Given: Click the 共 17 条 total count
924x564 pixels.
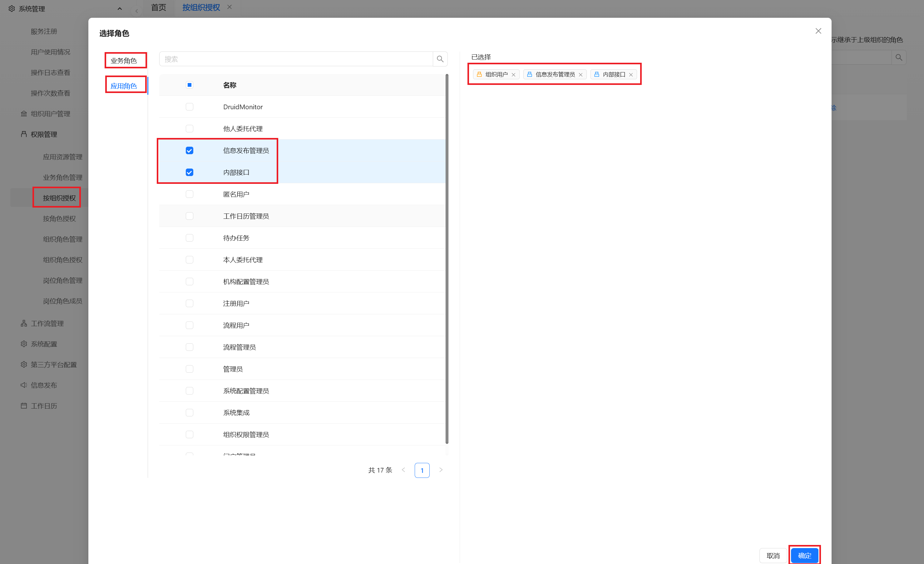Looking at the screenshot, I should pos(380,470).
